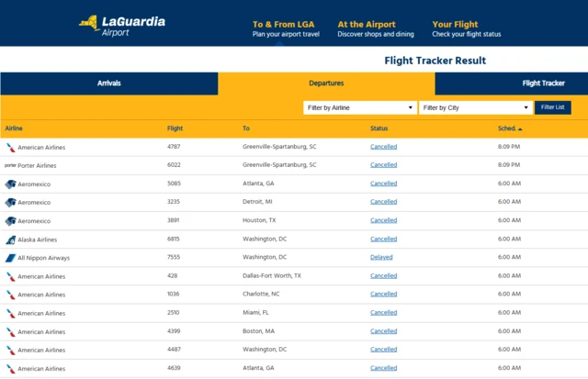Click destination Detroit, MI
Screen dimensions: 588x379
[x=257, y=202]
